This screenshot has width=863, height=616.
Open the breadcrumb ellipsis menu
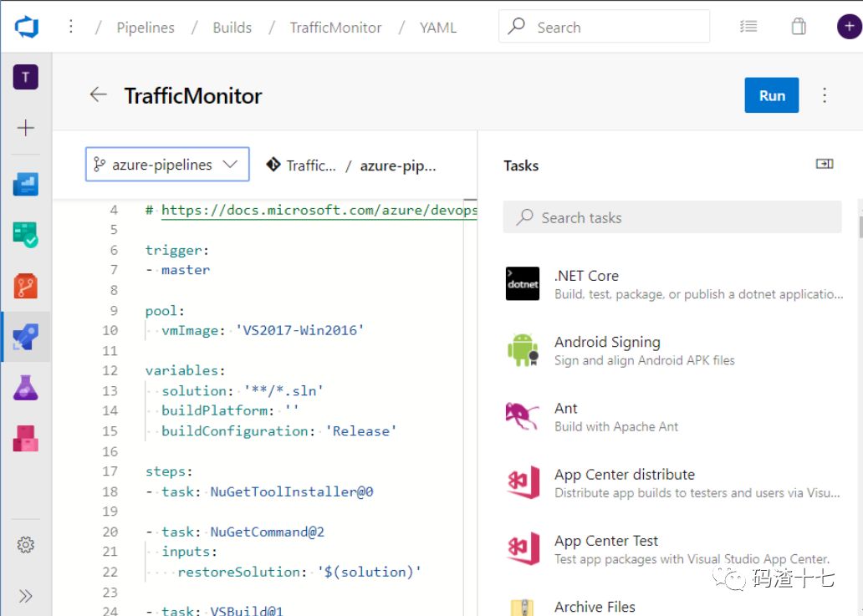click(x=71, y=27)
